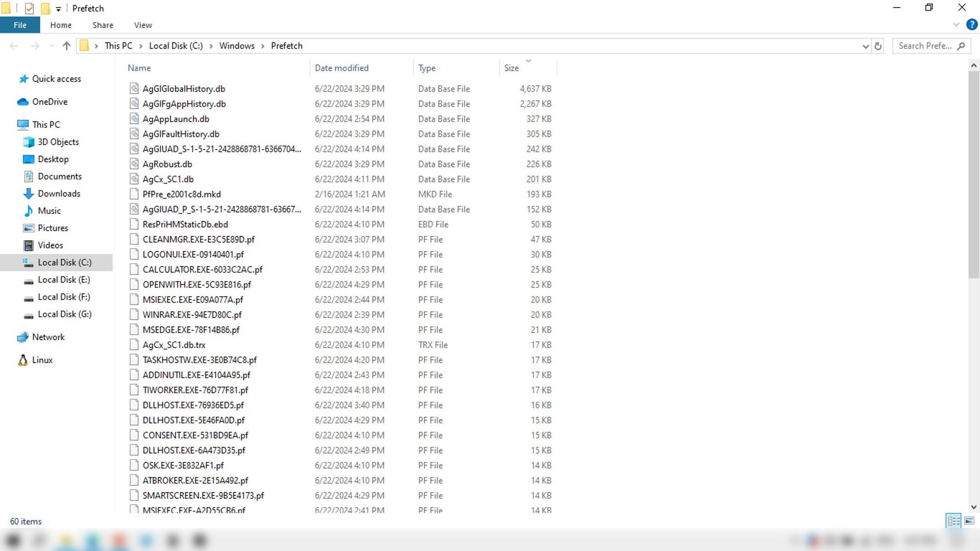The image size is (980, 551).
Task: Click CLEANMGR.EXE prefetch file
Action: (x=198, y=239)
